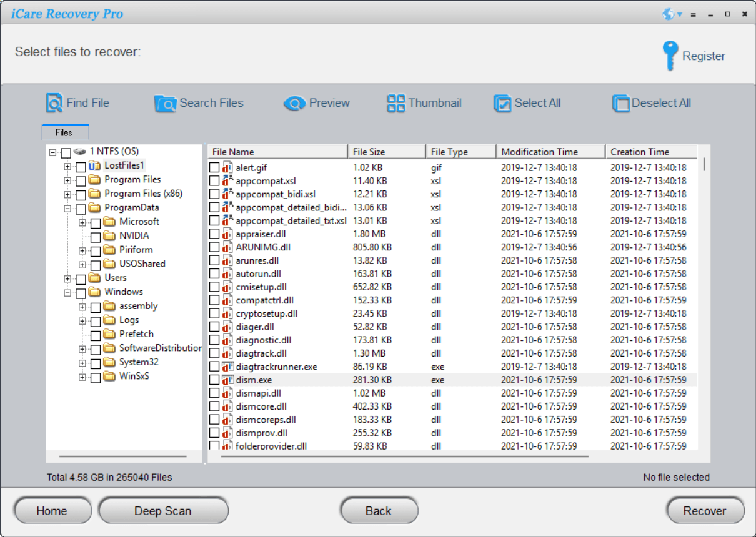Click the dism.exe file icon
This screenshot has width=756, height=537.
[x=228, y=380]
